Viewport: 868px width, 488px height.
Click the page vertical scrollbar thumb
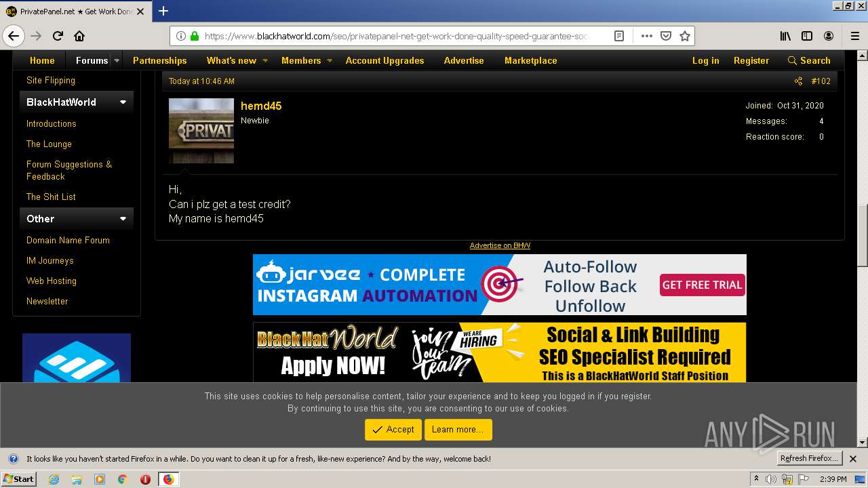(862, 235)
